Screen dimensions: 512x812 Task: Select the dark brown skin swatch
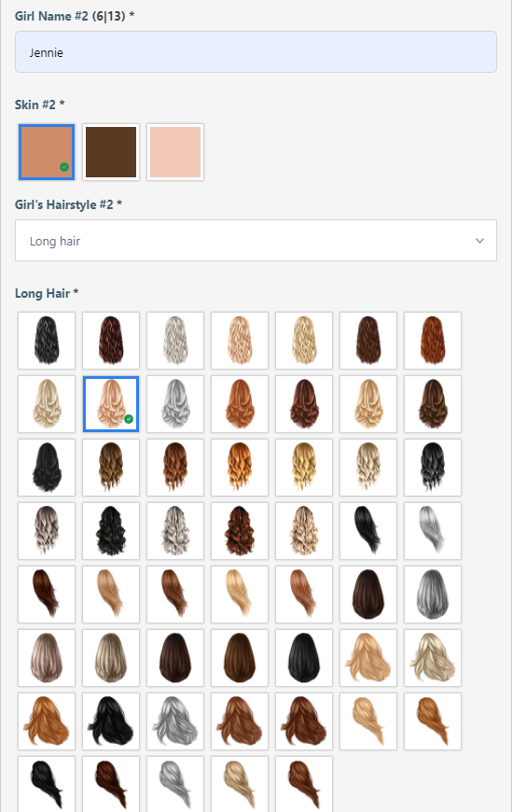(111, 152)
